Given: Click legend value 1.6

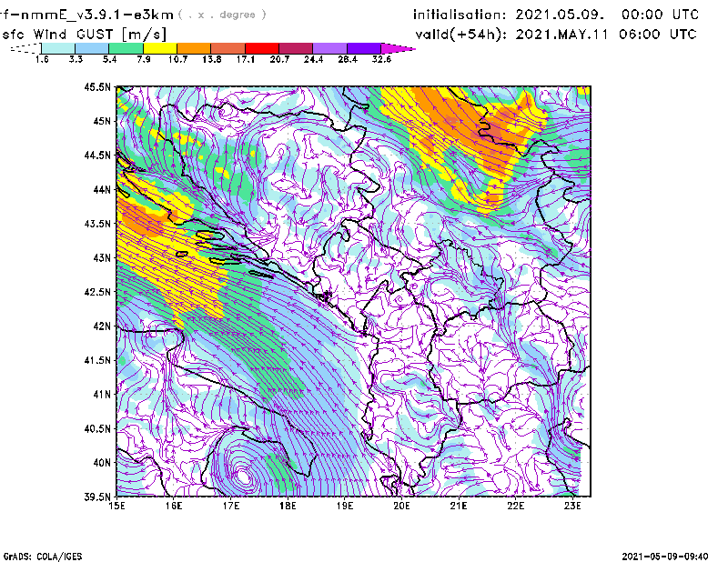Looking at the screenshot, I should coord(42,59).
